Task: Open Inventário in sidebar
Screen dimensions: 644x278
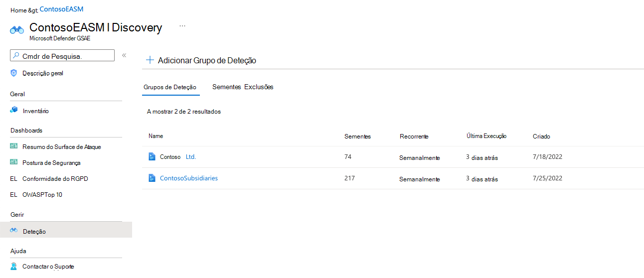Action: pyautogui.click(x=36, y=111)
